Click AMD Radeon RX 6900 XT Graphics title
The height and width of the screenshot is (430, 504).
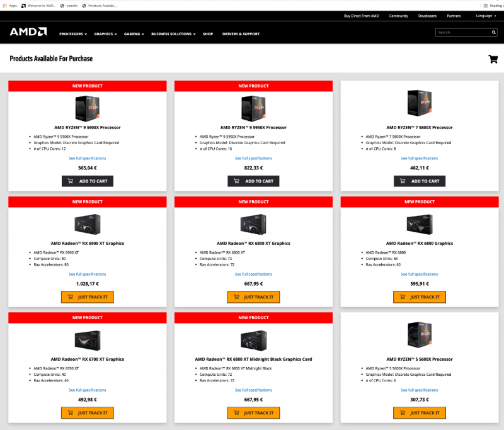[x=88, y=244]
